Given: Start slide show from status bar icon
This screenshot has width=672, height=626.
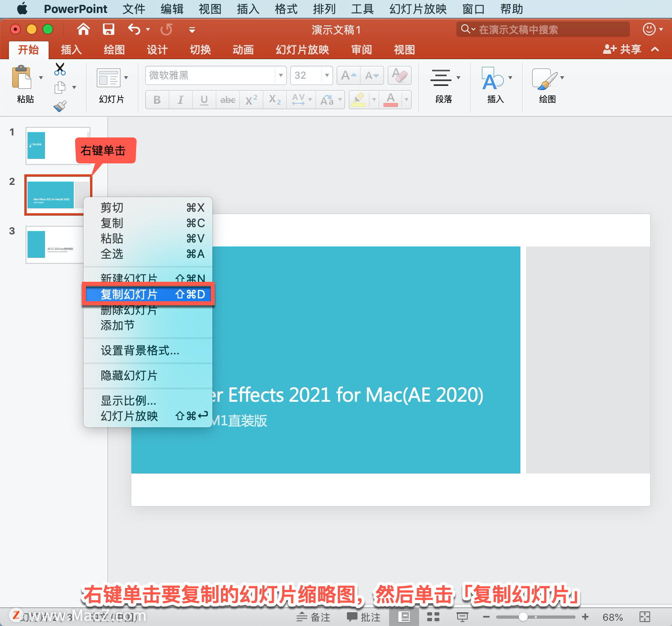Looking at the screenshot, I should pos(462,617).
